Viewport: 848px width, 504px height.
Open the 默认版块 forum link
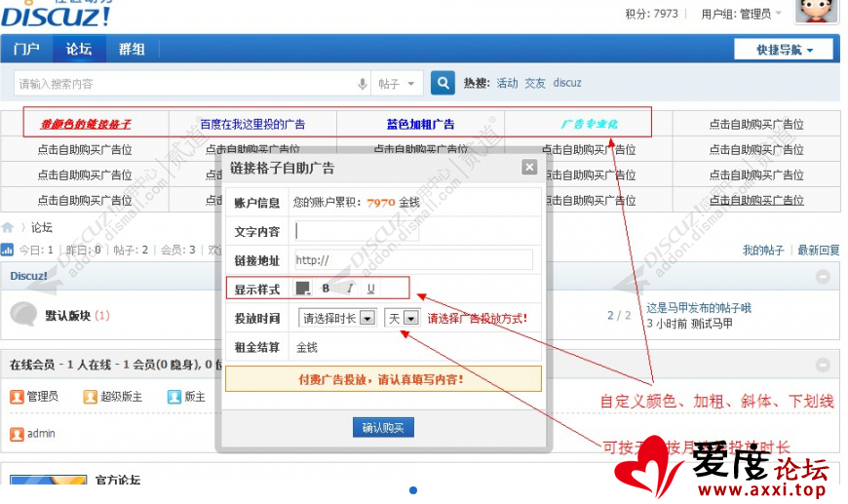[x=67, y=315]
